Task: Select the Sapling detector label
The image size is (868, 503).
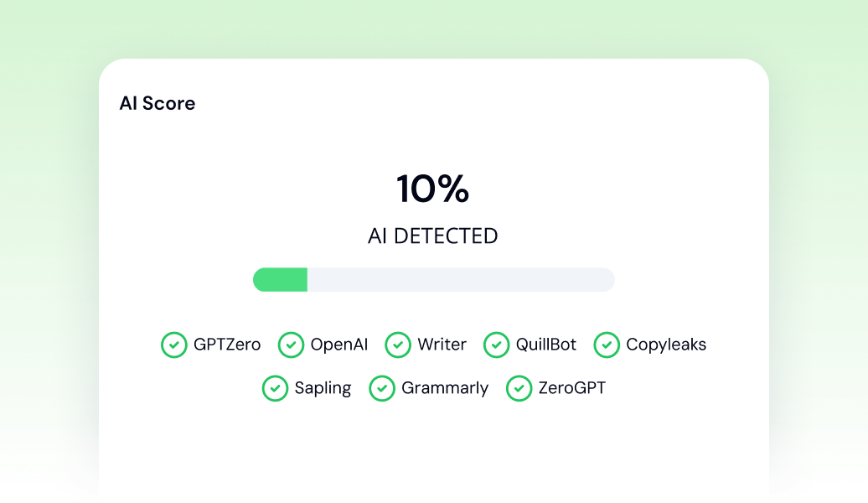Action: (x=323, y=388)
